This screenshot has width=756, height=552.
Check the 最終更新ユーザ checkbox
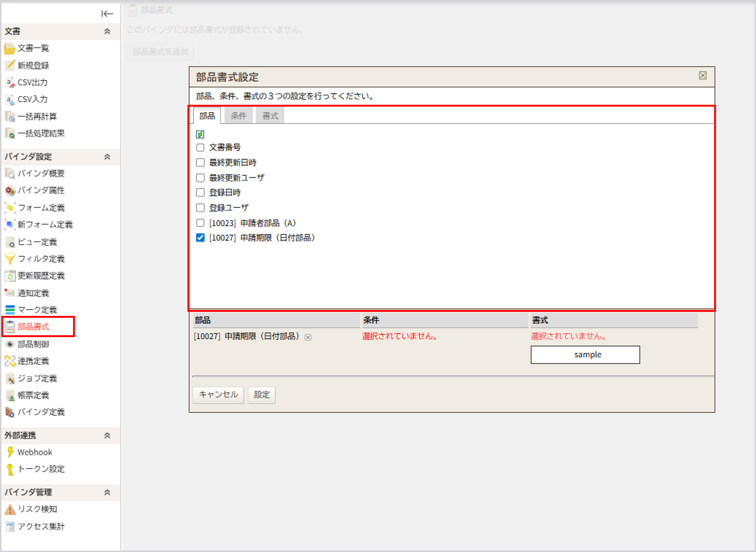tap(200, 178)
